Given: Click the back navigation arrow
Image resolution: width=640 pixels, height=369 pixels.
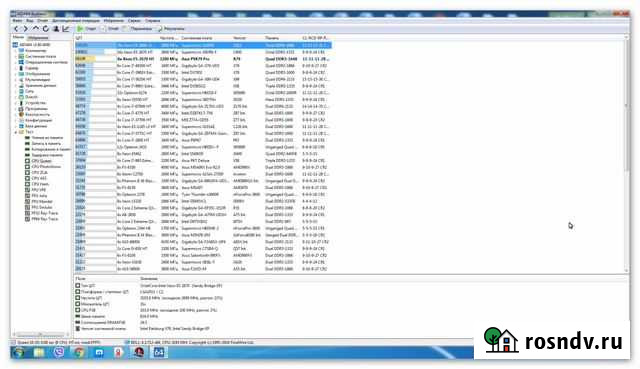Looking at the screenshot, I should [x=16, y=29].
